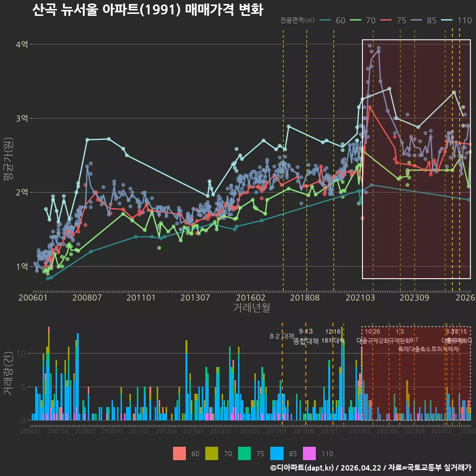Click the 4억 y-axis label
The height and width of the screenshot is (476, 476).
22,44
